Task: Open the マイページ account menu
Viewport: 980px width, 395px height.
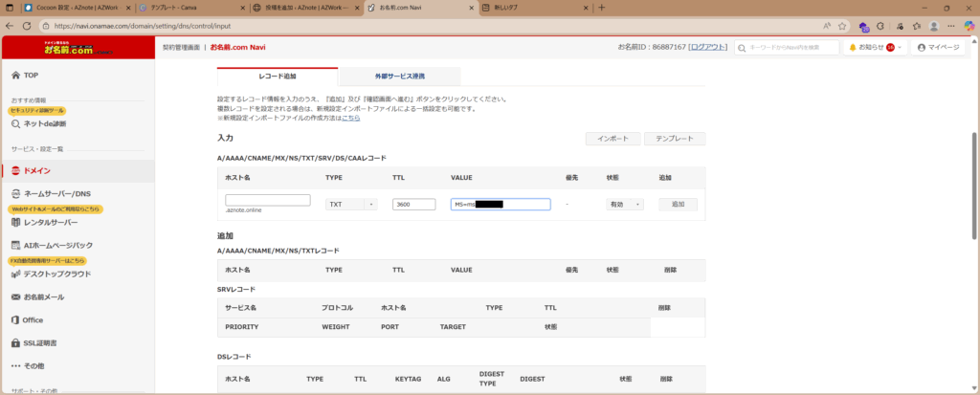Action: (938, 47)
